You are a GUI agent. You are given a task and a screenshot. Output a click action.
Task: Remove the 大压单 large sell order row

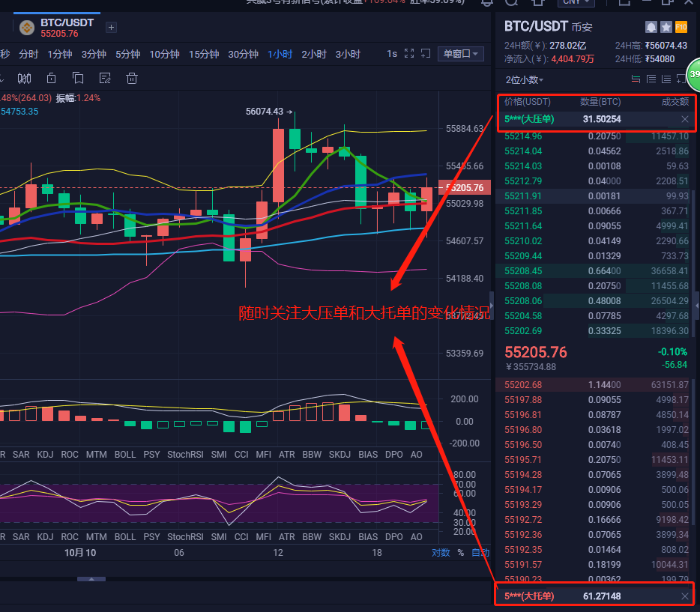point(685,119)
